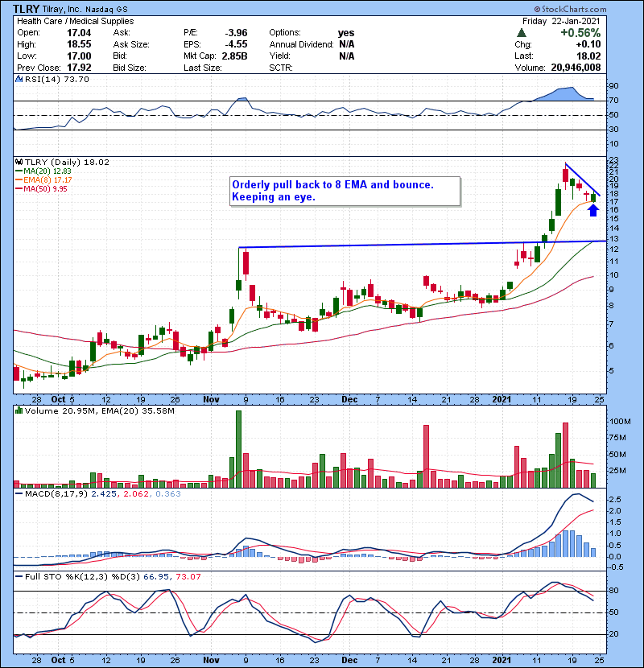Image resolution: width=644 pixels, height=668 pixels.
Task: Click the volume bars icon beside Volume label
Action: point(19,411)
